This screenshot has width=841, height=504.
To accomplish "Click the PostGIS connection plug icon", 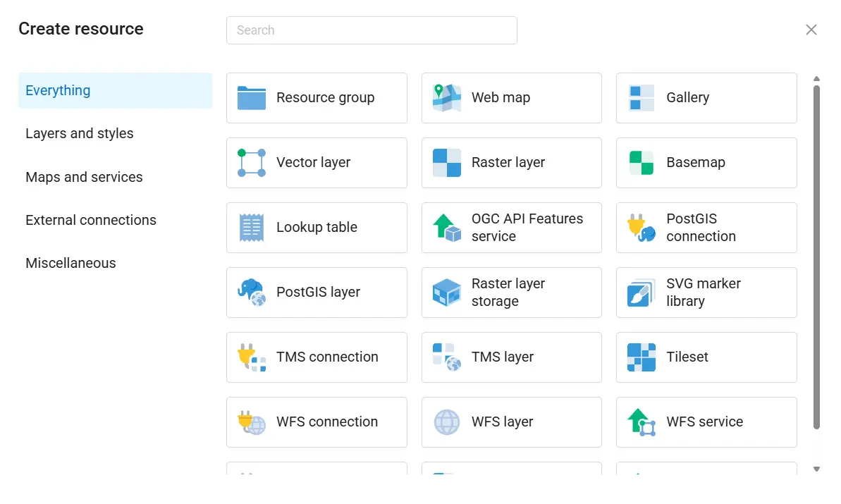I will (x=642, y=228).
